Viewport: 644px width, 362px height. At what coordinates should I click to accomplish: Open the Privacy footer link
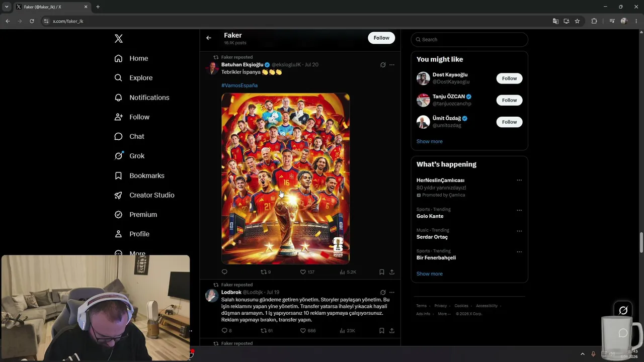click(x=441, y=306)
